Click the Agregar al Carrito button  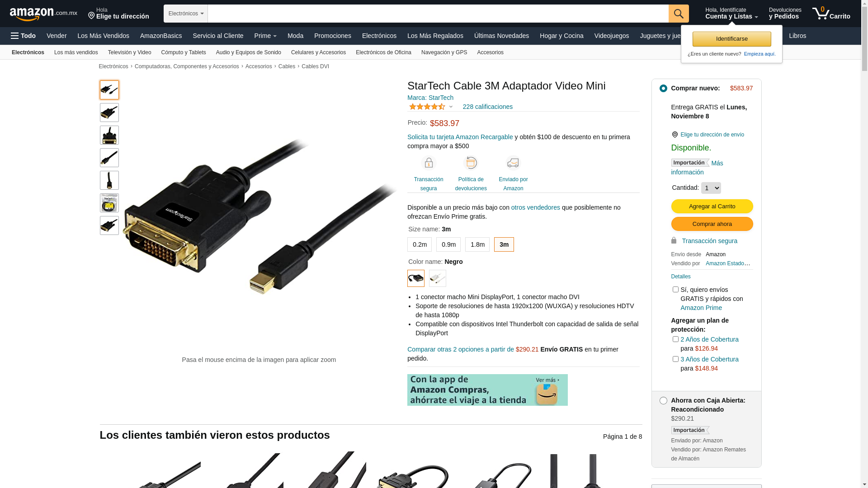coord(712,206)
